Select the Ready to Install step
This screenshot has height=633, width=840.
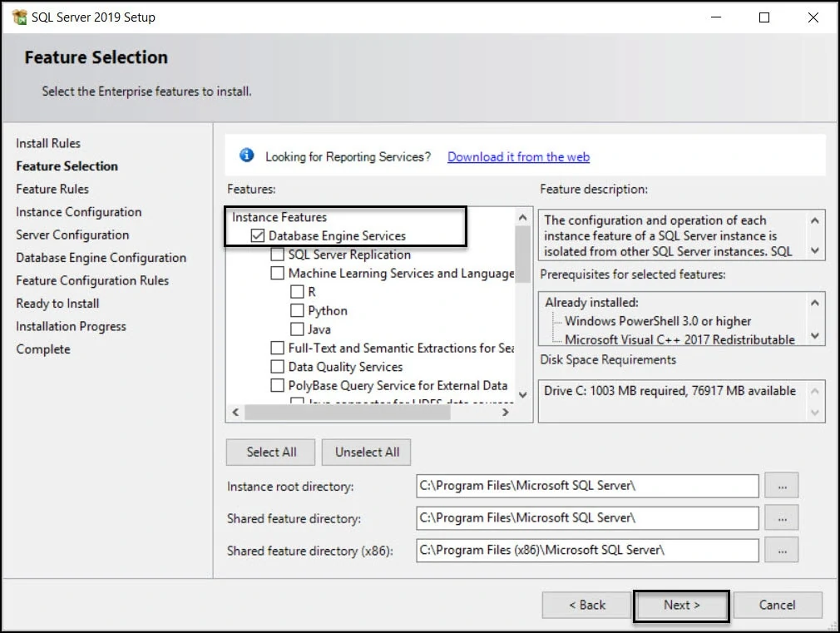pos(57,304)
